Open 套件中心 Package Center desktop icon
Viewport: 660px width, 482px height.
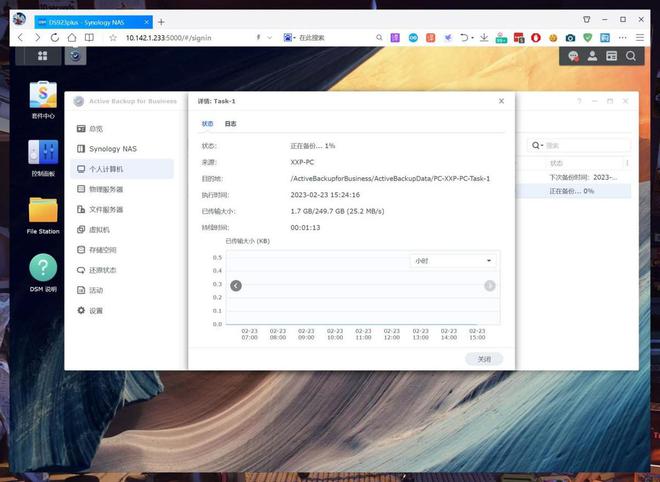pyautogui.click(x=43, y=97)
